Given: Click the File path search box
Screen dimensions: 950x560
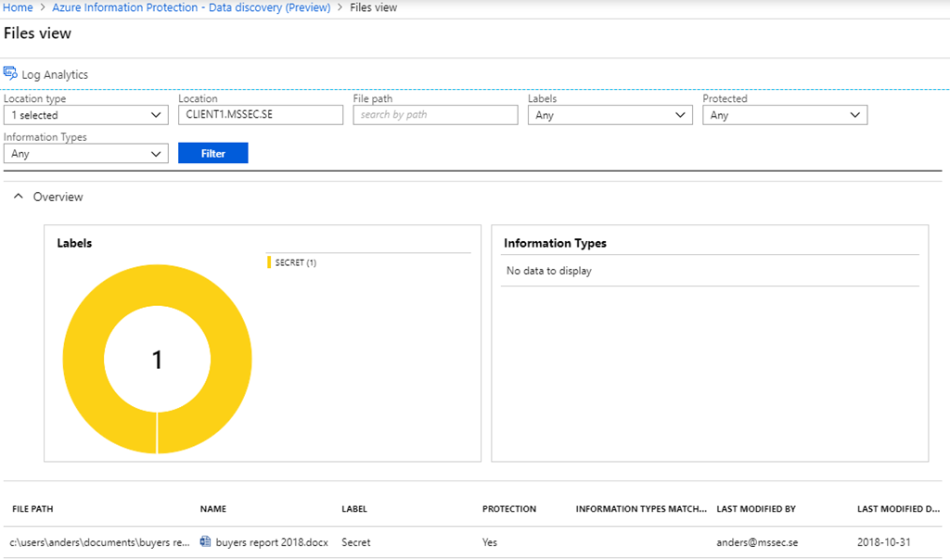Looking at the screenshot, I should coord(435,115).
